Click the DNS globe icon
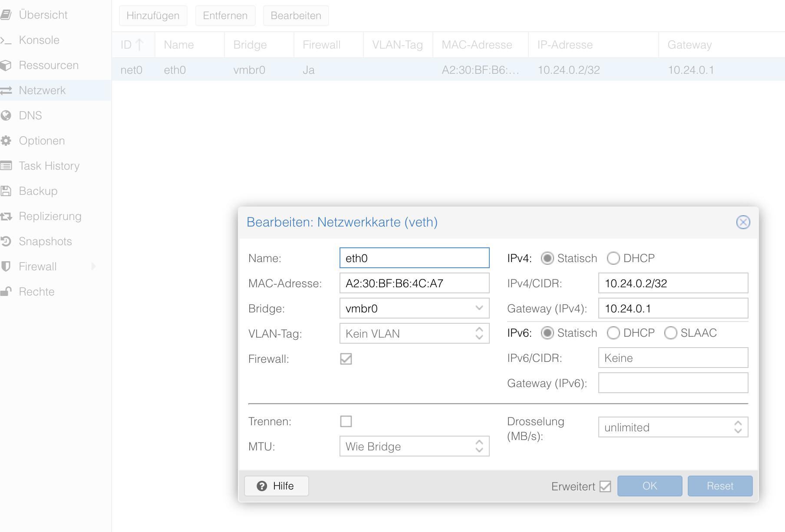 (6, 115)
